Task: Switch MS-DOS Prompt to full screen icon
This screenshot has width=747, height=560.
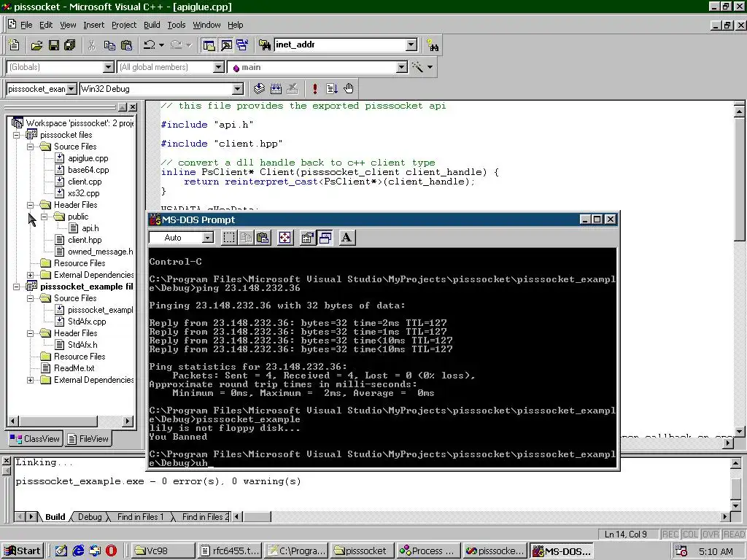Action: (x=285, y=238)
